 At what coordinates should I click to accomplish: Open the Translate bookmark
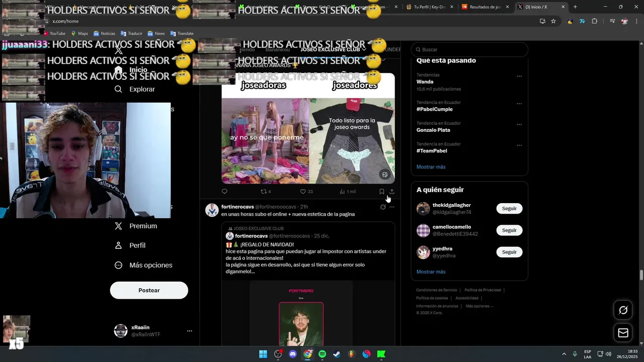coord(182,34)
